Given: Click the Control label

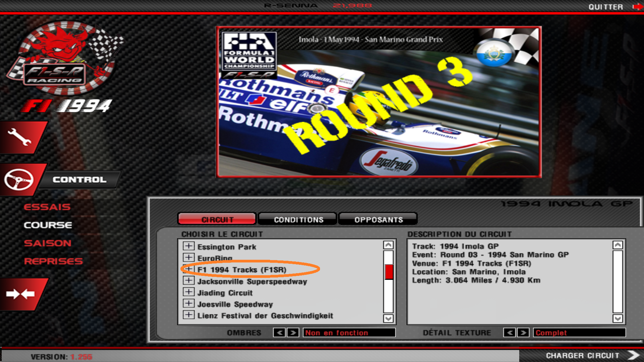Looking at the screenshot, I should [x=79, y=180].
